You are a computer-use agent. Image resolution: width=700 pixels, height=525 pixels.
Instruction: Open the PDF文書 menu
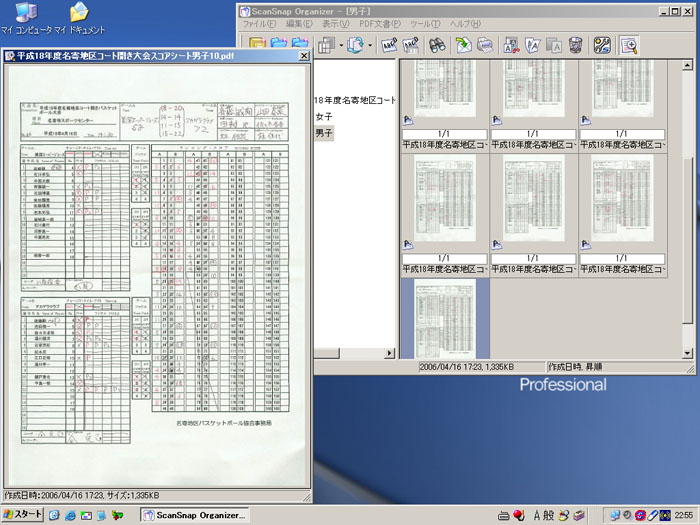click(381, 23)
